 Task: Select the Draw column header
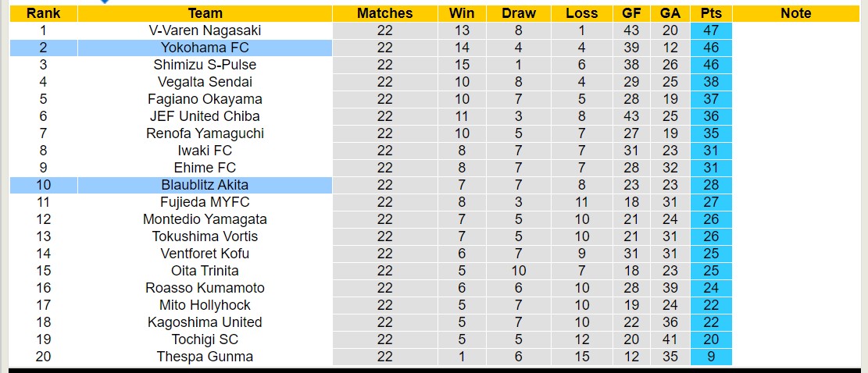(x=519, y=13)
